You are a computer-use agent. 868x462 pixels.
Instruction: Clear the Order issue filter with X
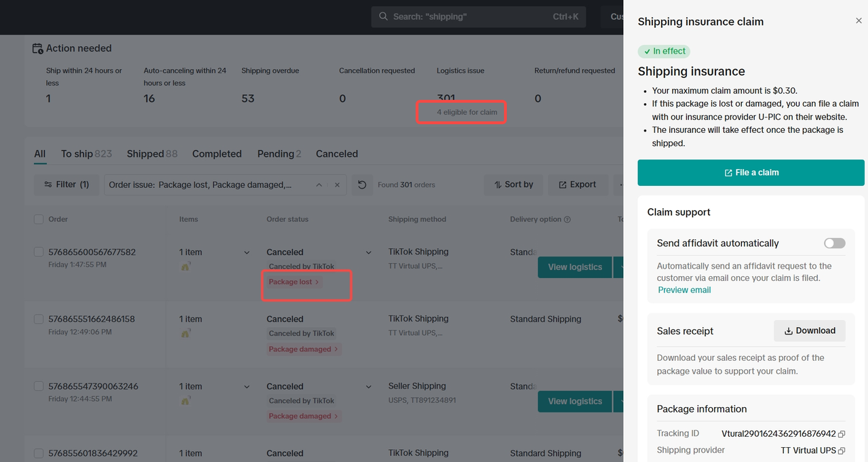(x=337, y=185)
